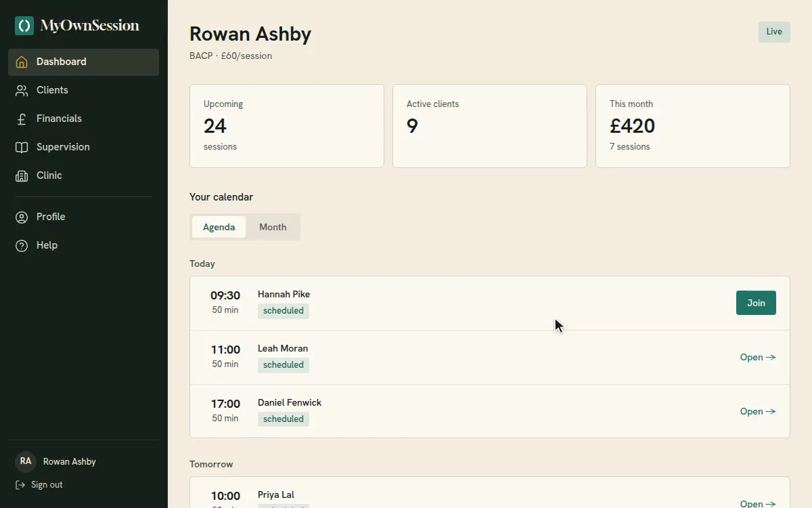Click Sign out link
812x508 pixels.
pyautogui.click(x=39, y=485)
